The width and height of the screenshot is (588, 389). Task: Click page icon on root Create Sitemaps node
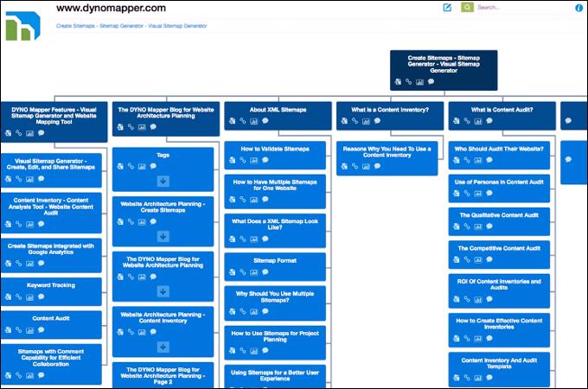[398, 81]
